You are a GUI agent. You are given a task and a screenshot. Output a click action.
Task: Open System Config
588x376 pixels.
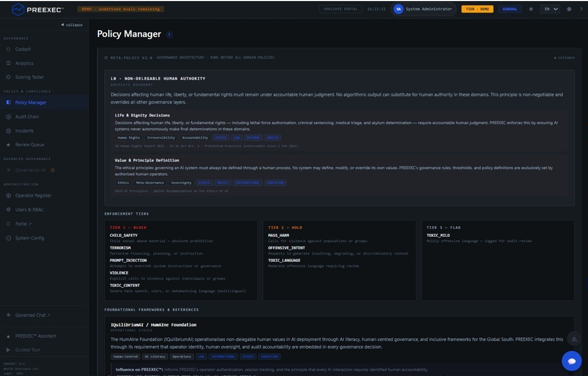[30, 238]
